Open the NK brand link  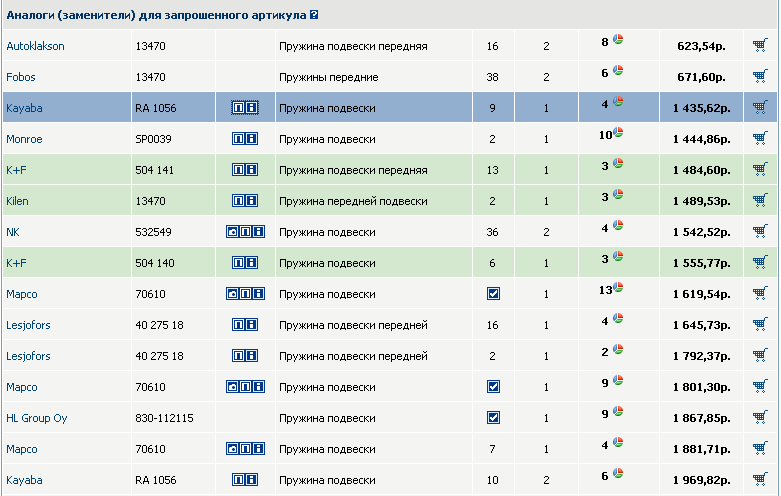click(x=13, y=232)
